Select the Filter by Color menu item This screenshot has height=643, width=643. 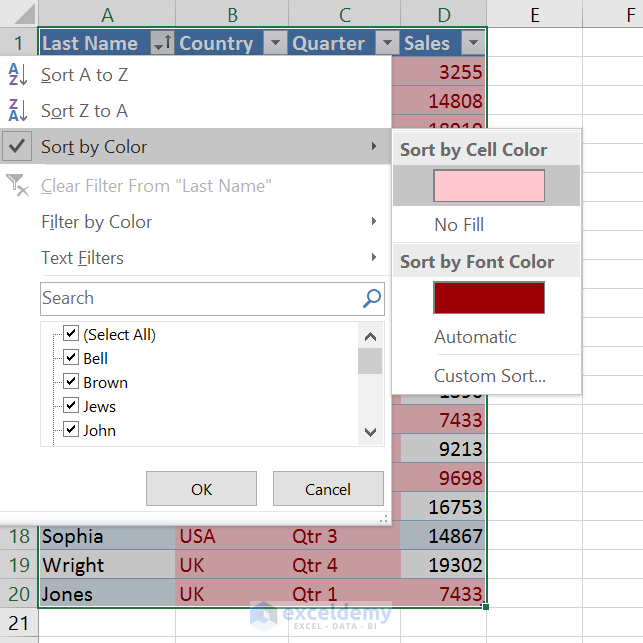[x=195, y=222]
